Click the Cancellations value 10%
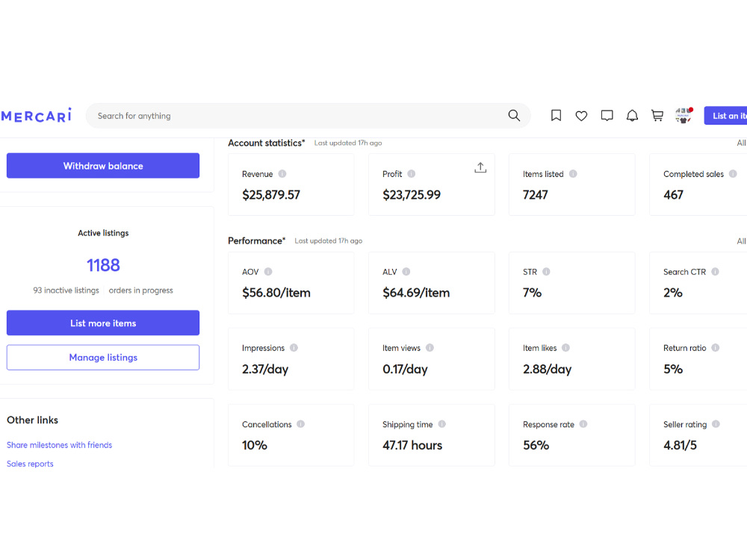Image resolution: width=747 pixels, height=560 pixels. (255, 445)
